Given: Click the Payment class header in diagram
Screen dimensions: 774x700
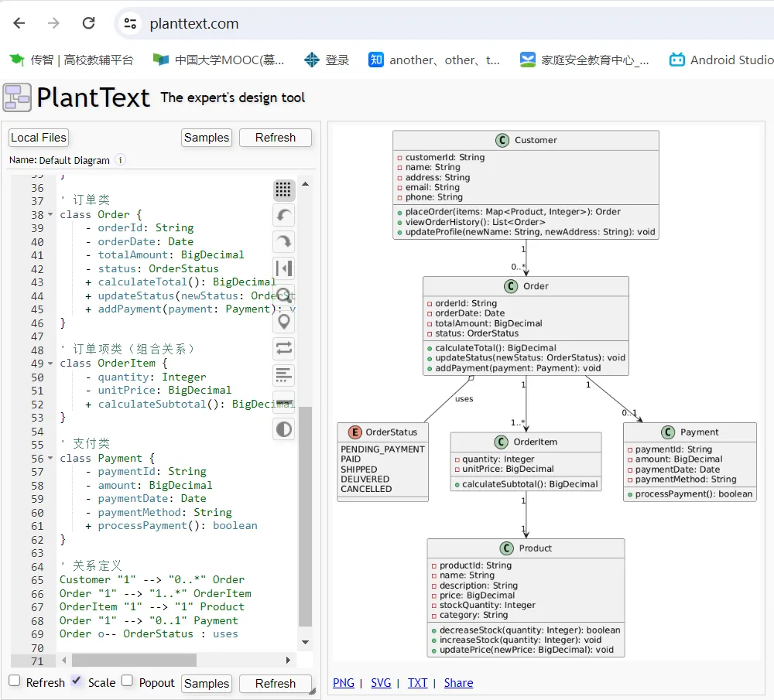Looking at the screenshot, I should tap(690, 432).
